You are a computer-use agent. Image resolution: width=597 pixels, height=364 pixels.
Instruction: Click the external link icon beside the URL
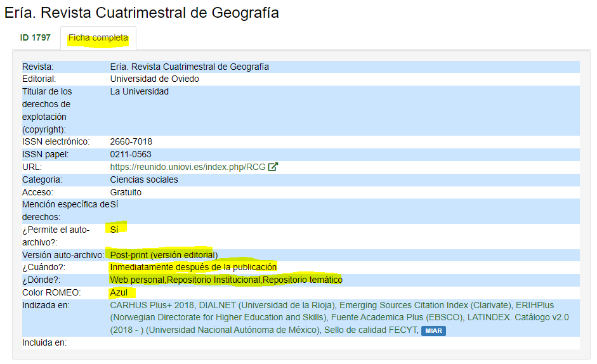(x=273, y=167)
